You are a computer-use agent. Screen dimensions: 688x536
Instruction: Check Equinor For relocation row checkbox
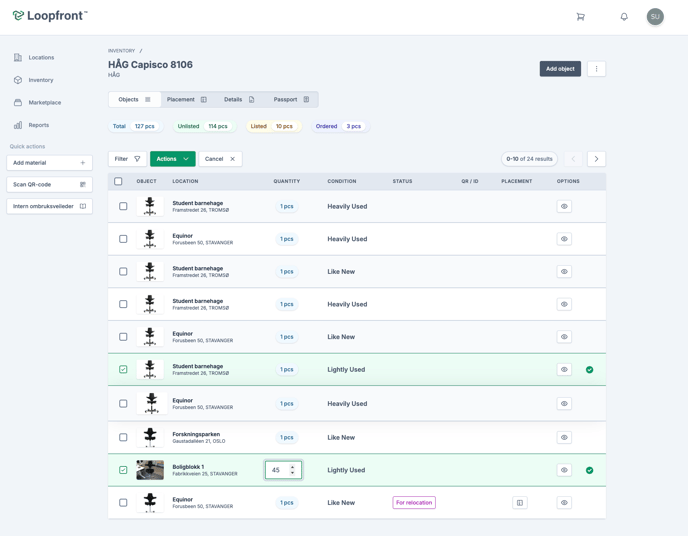123,503
